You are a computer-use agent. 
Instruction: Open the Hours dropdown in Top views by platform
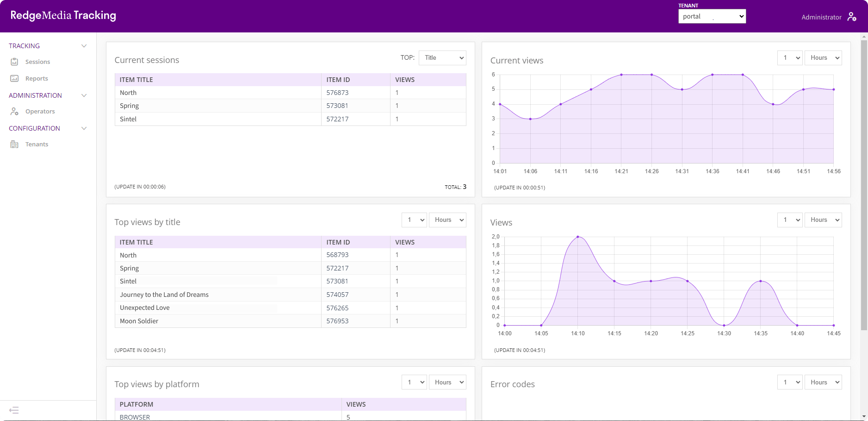[447, 382]
